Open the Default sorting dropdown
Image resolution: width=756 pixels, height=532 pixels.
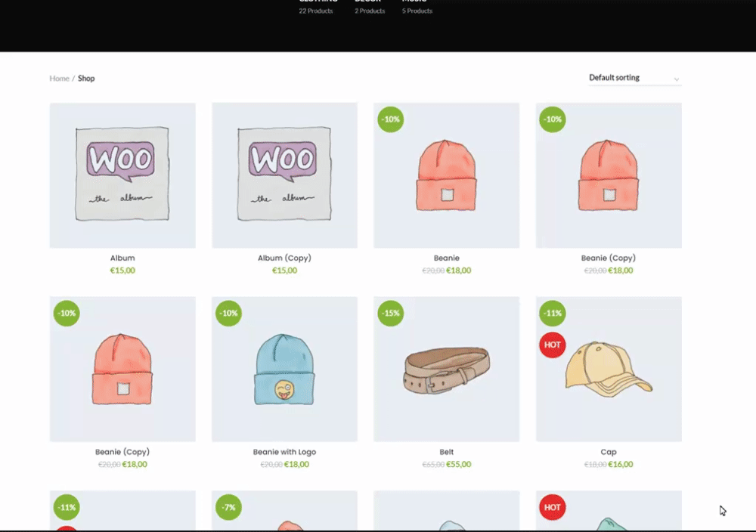[634, 78]
